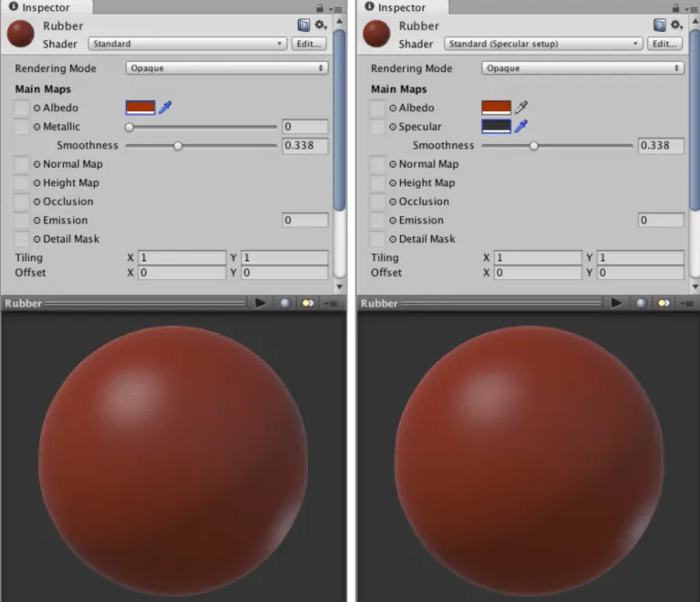Play the left Rubber preview animation
Screen dimensions: 700x602
[261, 303]
